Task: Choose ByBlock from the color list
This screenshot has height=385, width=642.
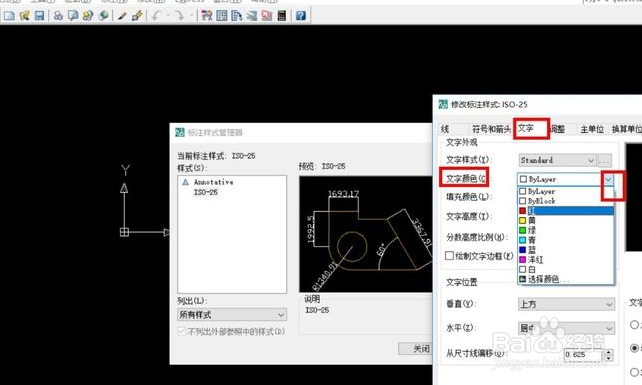Action: click(x=566, y=201)
